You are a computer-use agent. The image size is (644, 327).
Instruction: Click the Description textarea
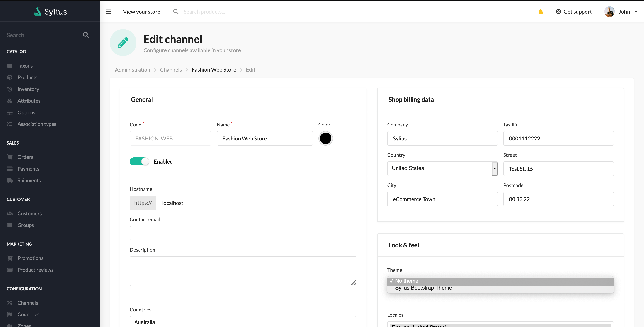click(x=243, y=271)
